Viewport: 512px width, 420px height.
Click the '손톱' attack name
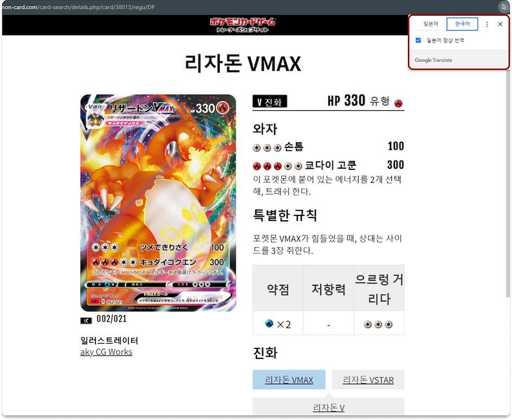294,147
